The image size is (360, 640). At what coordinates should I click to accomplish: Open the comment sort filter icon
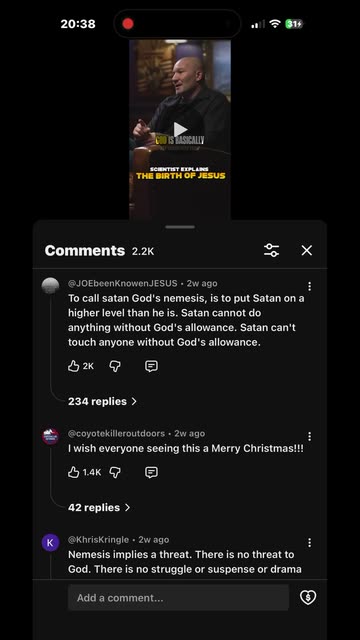(271, 250)
